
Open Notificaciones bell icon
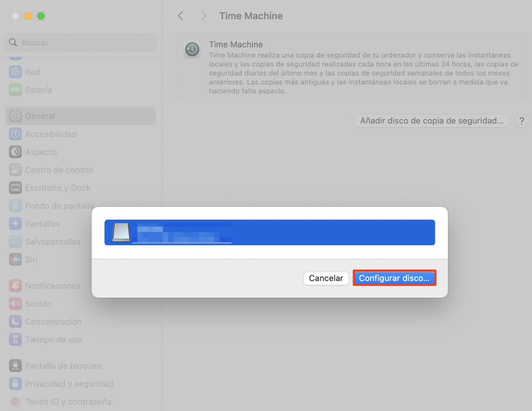click(x=15, y=286)
